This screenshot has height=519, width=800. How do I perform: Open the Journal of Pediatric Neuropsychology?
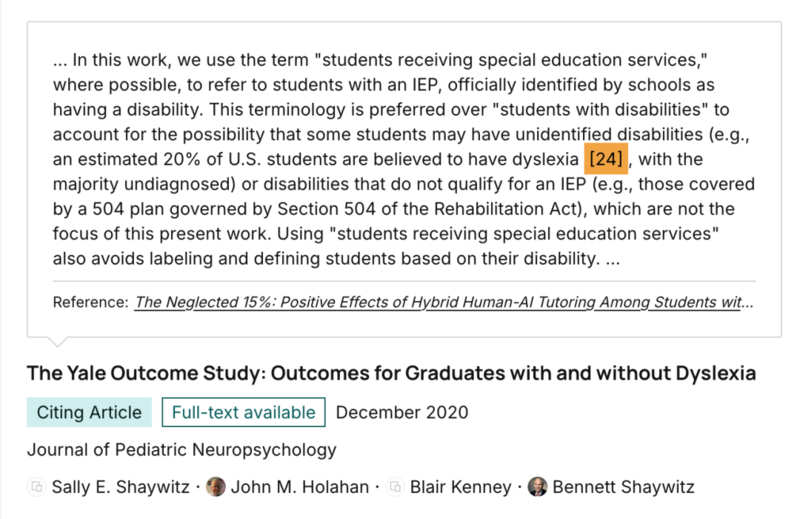(x=182, y=450)
